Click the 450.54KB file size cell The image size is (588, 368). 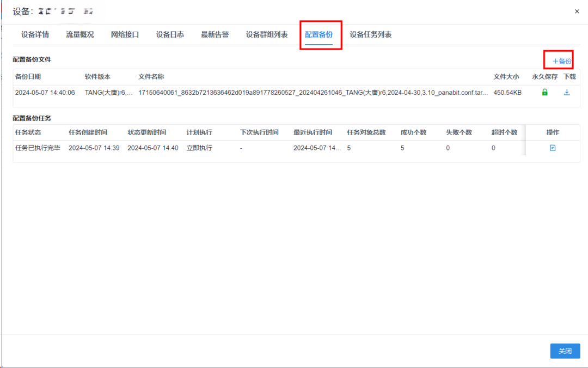[x=507, y=93]
